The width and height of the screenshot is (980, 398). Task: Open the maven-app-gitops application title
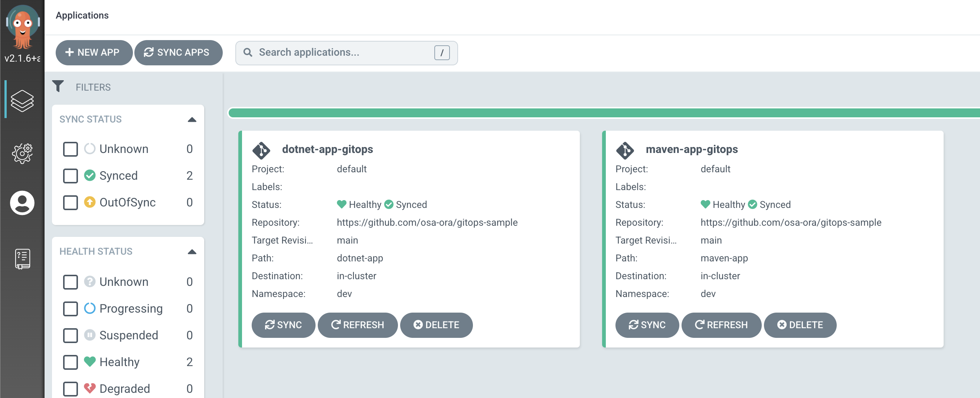coord(692,149)
